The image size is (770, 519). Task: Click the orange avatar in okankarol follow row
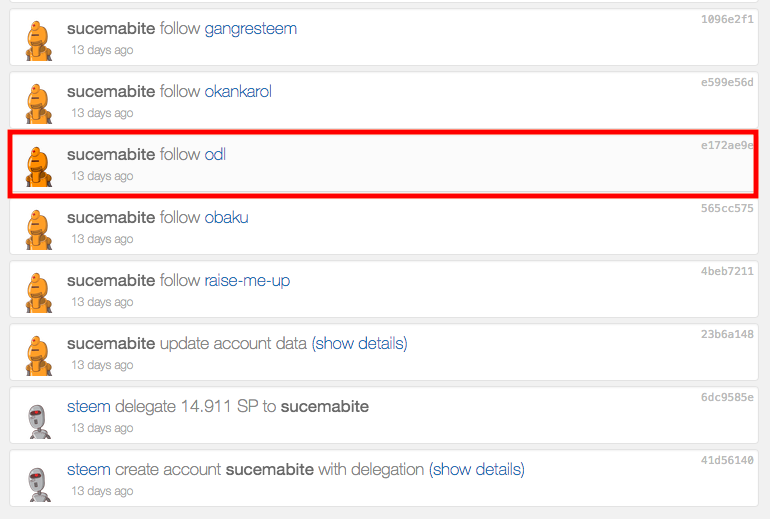pos(37,102)
